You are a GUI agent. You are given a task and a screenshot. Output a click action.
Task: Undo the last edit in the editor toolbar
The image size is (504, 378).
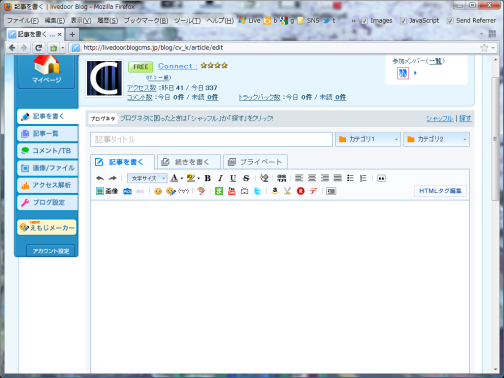[x=100, y=178]
